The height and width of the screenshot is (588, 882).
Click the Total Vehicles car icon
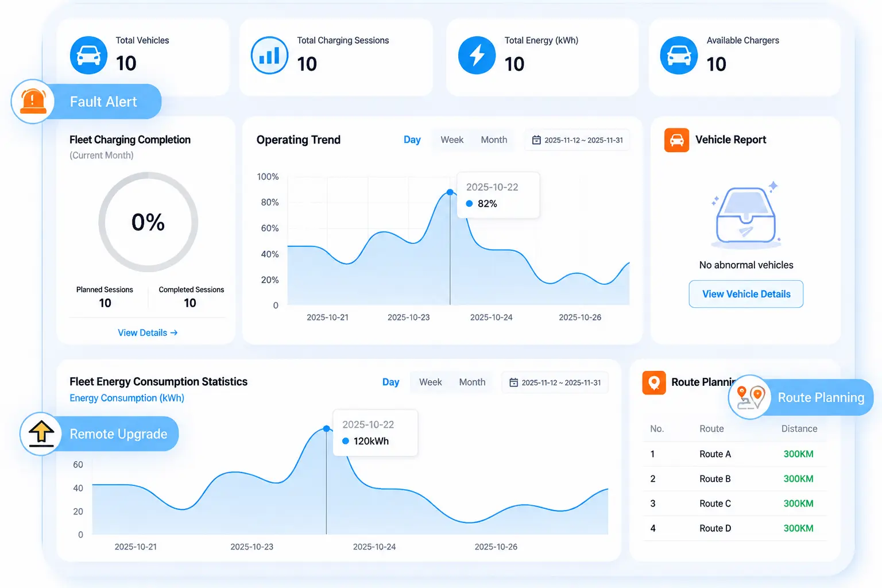click(x=88, y=55)
